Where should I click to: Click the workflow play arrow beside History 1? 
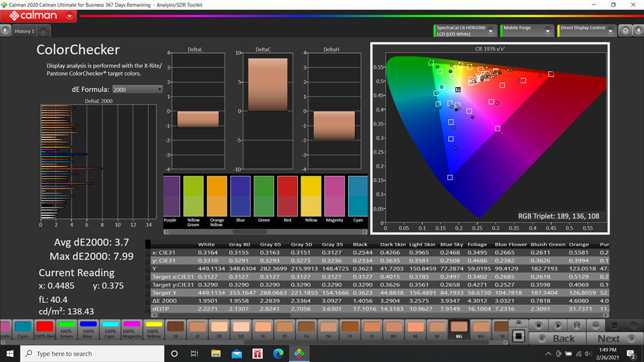pyautogui.click(x=5, y=31)
